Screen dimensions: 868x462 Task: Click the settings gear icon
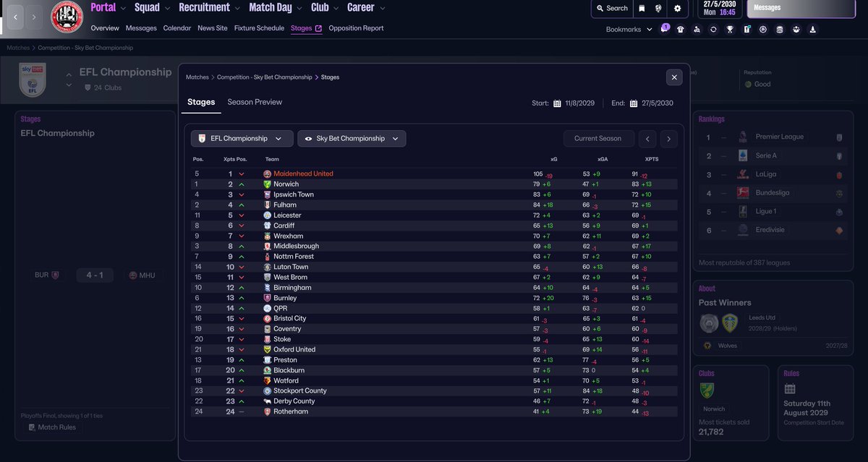point(678,9)
